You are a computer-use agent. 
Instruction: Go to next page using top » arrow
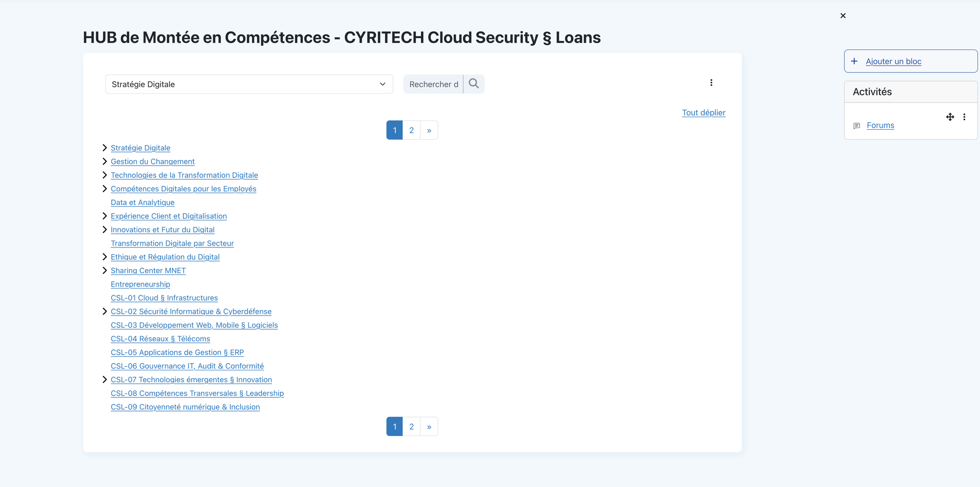pos(429,130)
